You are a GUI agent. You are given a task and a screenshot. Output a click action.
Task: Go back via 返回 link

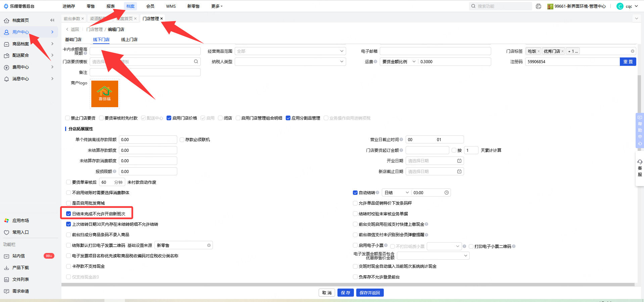tap(73, 30)
